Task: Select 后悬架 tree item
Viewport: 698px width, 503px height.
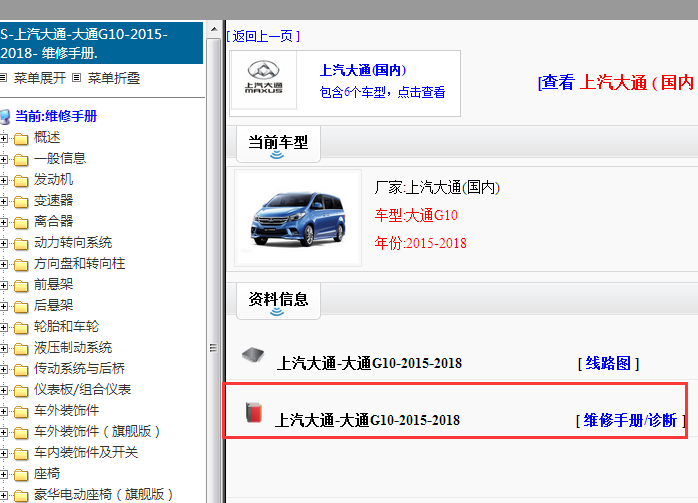Action: click(53, 305)
